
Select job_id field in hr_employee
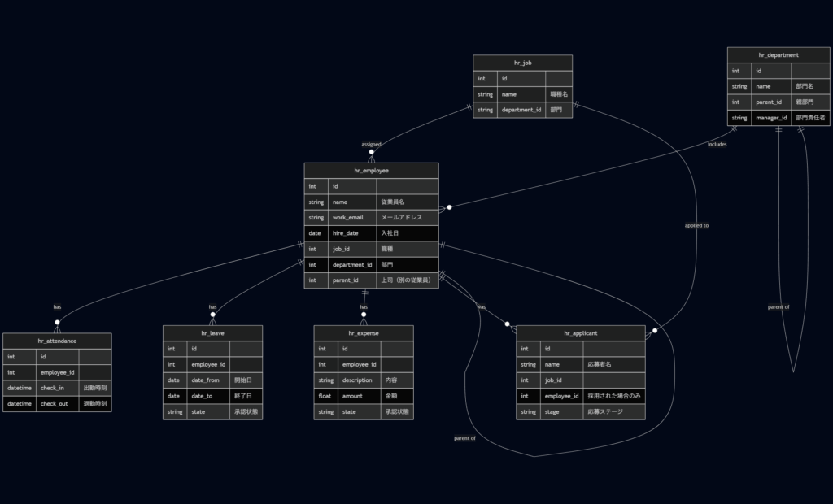pyautogui.click(x=352, y=249)
